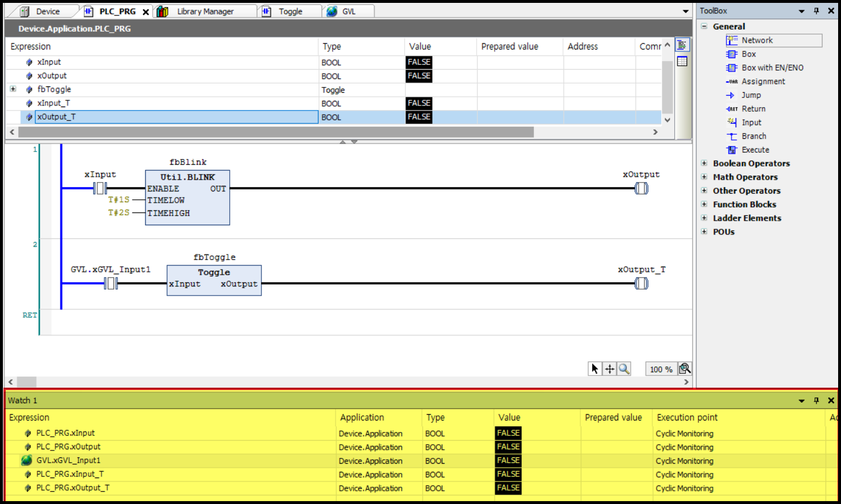This screenshot has width=841, height=504.
Task: Select the Network item in ToolBox
Action: 773,40
